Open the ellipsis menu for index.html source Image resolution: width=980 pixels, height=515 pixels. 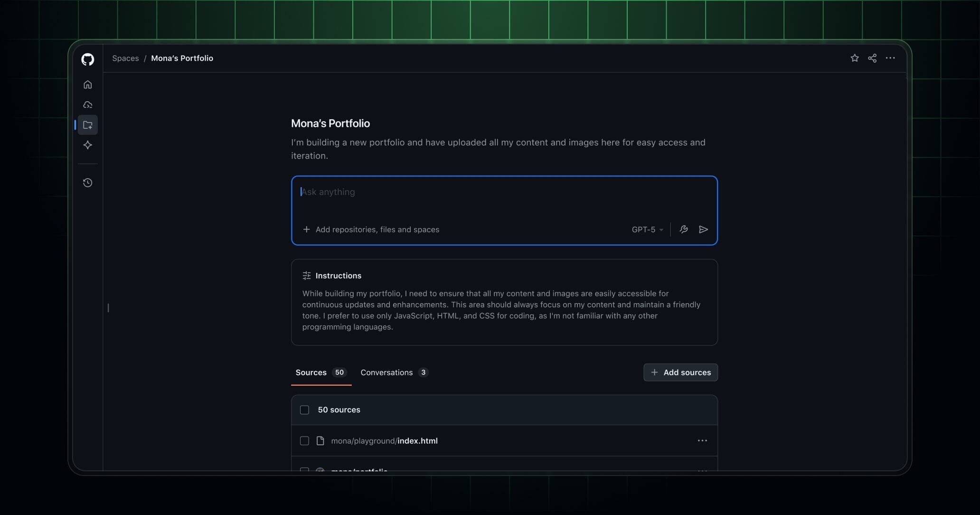[702, 440]
